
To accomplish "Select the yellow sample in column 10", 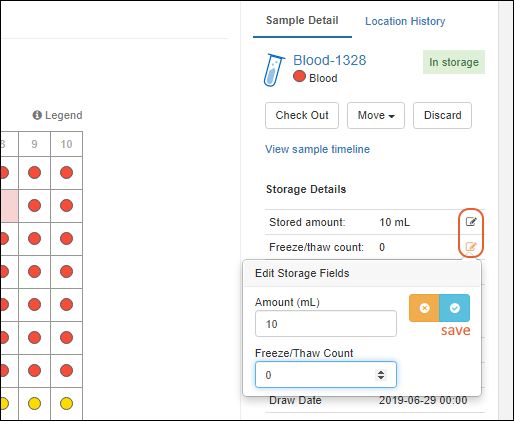I will pyautogui.click(x=66, y=403).
